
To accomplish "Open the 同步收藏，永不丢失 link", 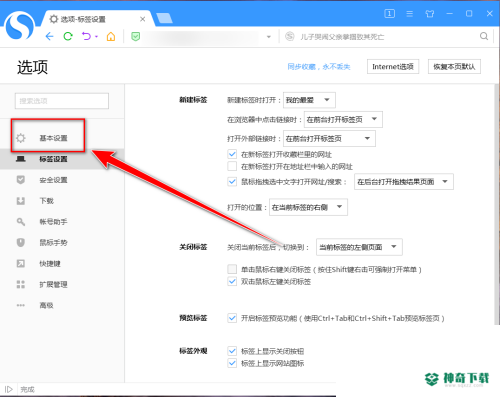I will pyautogui.click(x=319, y=67).
